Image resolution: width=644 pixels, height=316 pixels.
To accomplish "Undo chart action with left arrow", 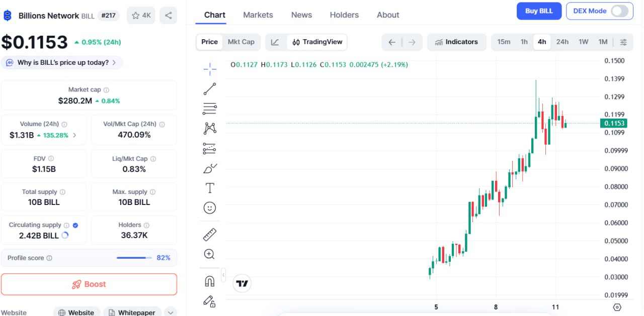I will (x=392, y=42).
